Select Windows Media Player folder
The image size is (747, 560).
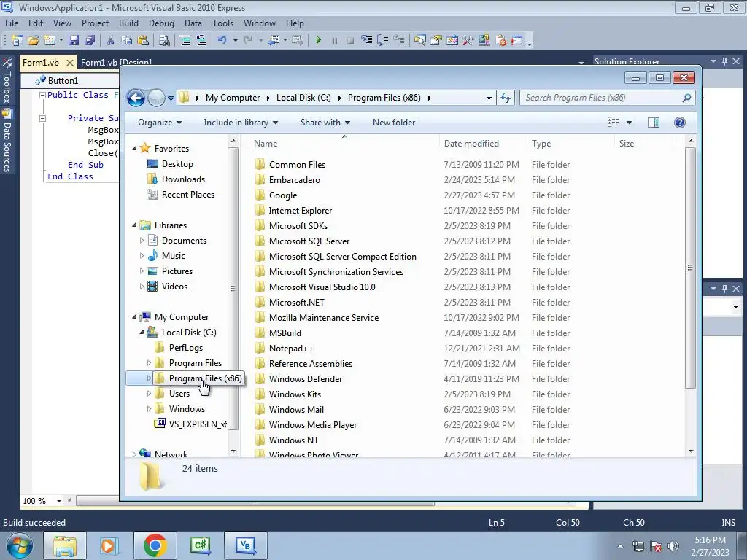click(x=313, y=425)
